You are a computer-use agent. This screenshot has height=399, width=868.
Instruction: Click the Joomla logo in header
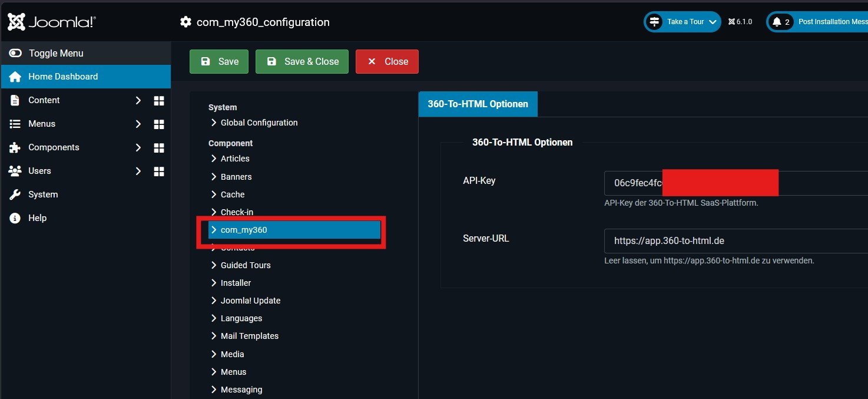click(x=51, y=22)
